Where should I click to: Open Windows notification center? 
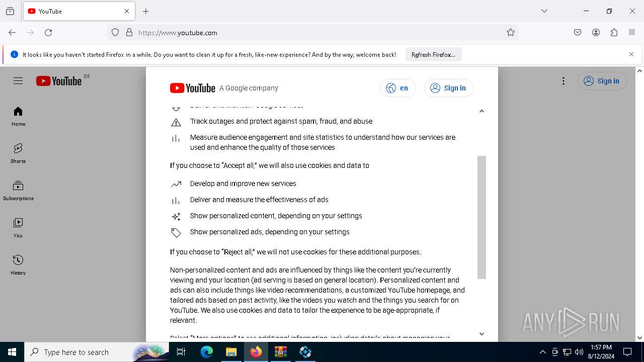pyautogui.click(x=627, y=352)
